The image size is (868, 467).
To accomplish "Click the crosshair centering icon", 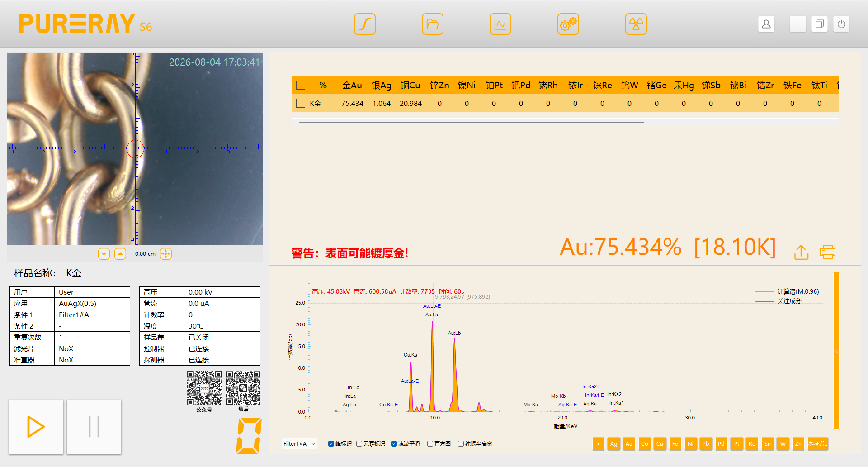I will [166, 254].
